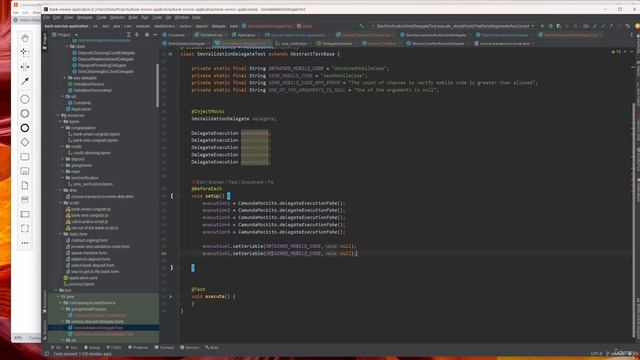This screenshot has height=360, width=640.
Task: Collapse the client folder in project tree
Action: (x=67, y=47)
